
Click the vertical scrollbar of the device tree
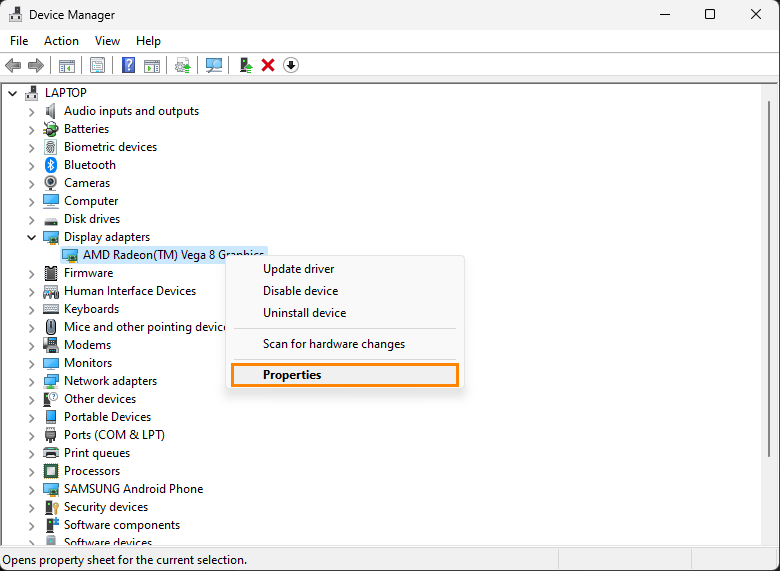pyautogui.click(x=769, y=279)
